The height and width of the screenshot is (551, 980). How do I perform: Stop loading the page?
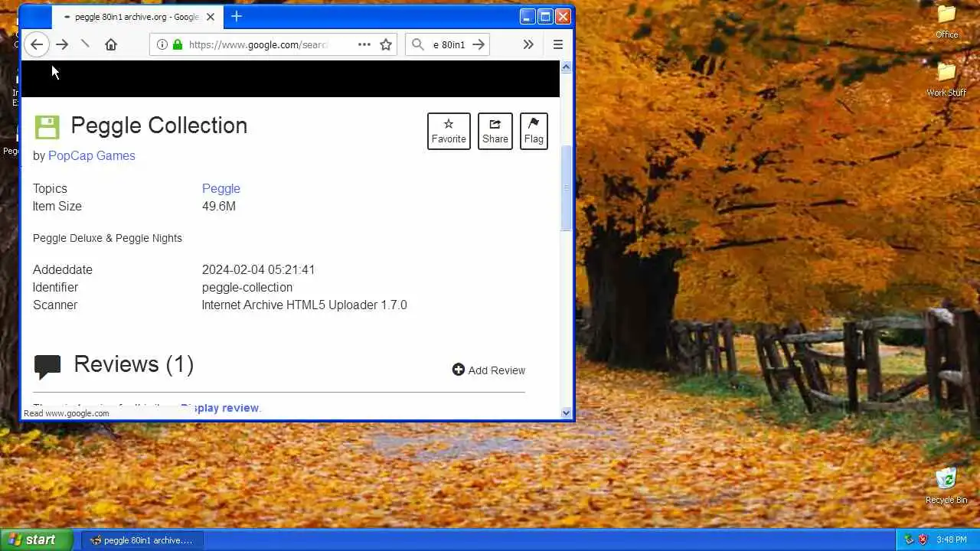click(85, 44)
